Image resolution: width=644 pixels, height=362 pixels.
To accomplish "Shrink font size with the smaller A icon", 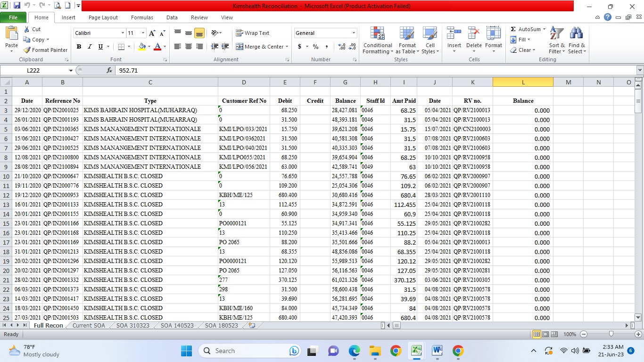I will tap(162, 33).
